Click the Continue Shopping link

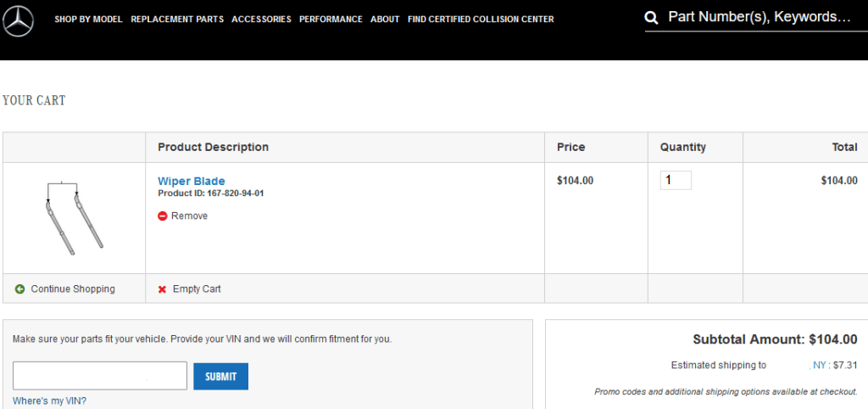point(73,289)
